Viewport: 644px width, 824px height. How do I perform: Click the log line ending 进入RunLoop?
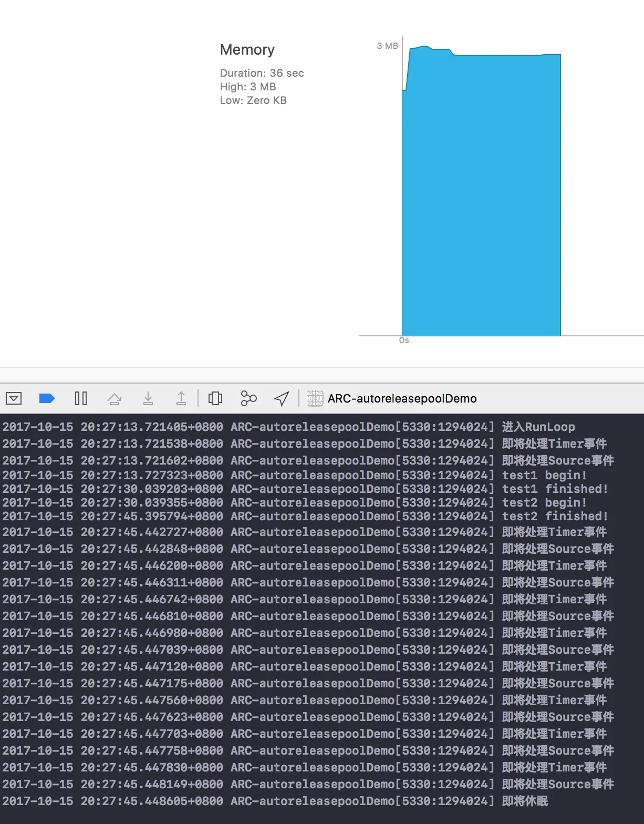[x=288, y=427]
